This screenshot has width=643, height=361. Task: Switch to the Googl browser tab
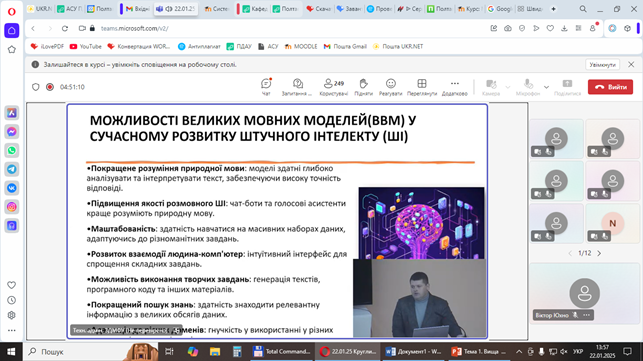click(x=499, y=9)
